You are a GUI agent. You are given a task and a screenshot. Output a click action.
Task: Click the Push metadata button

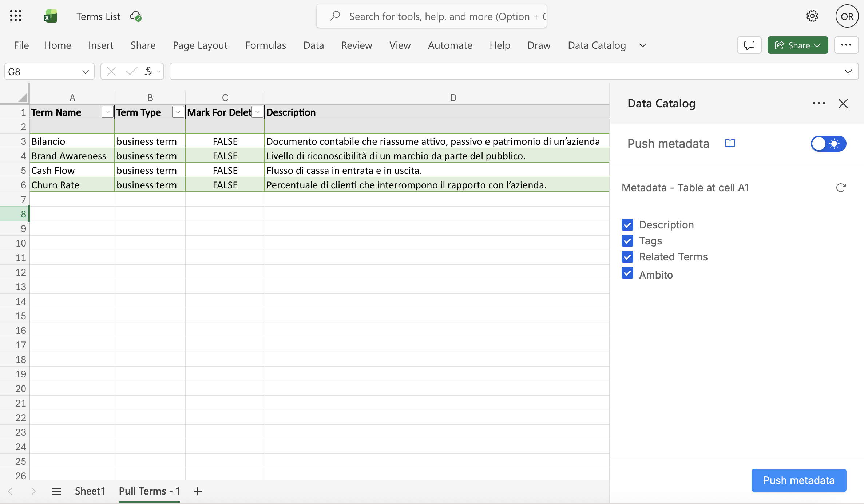point(798,480)
